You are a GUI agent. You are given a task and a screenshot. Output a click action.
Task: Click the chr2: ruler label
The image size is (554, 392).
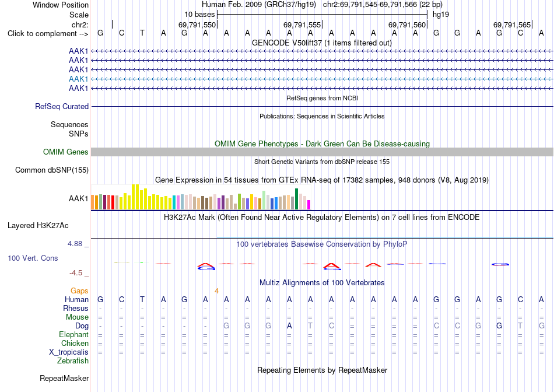pos(80,24)
